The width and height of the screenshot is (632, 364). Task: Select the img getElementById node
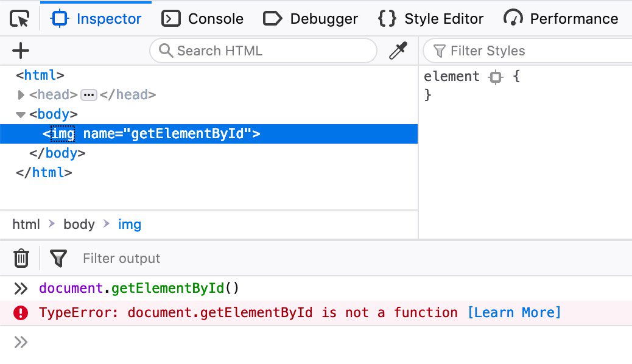[x=209, y=134]
